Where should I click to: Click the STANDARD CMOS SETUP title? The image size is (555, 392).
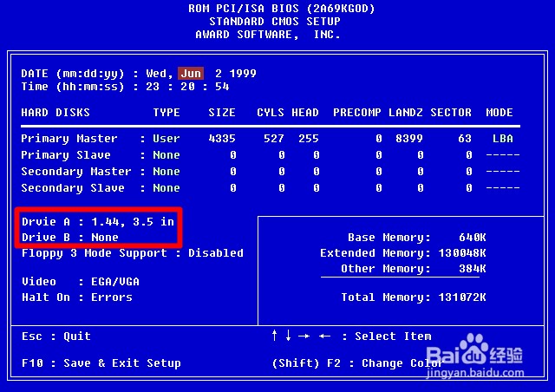click(275, 21)
